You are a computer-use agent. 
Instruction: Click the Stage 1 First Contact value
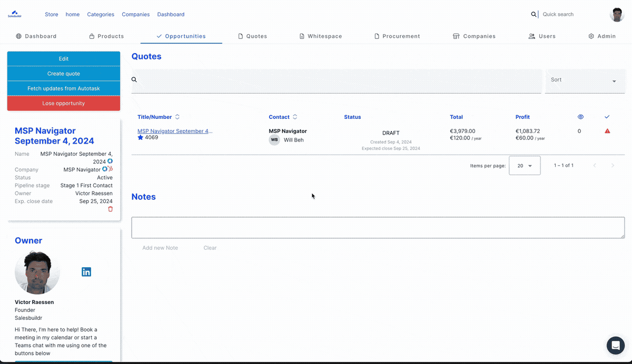tap(86, 185)
